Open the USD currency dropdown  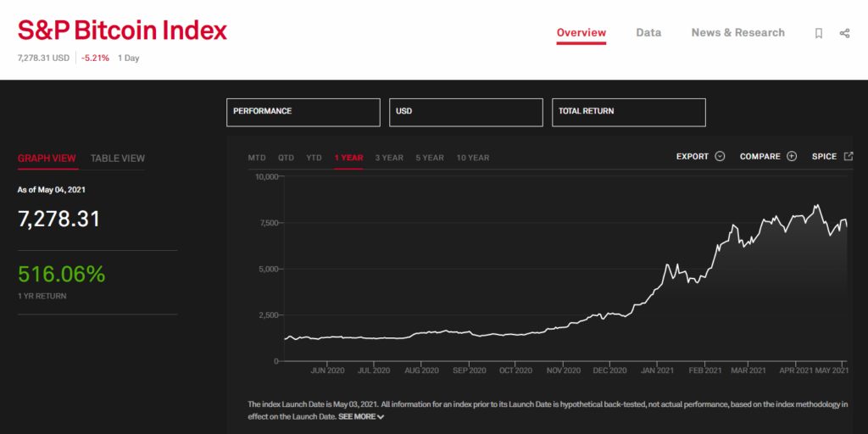click(x=466, y=113)
